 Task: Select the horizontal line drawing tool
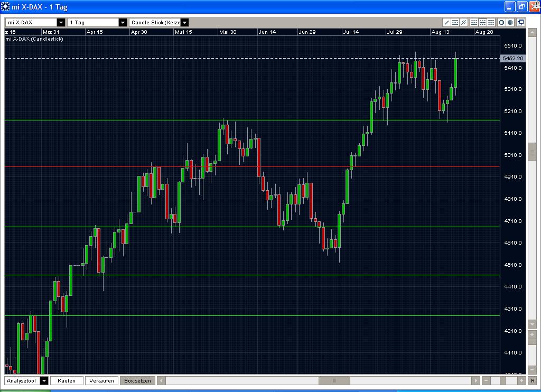(455, 22)
